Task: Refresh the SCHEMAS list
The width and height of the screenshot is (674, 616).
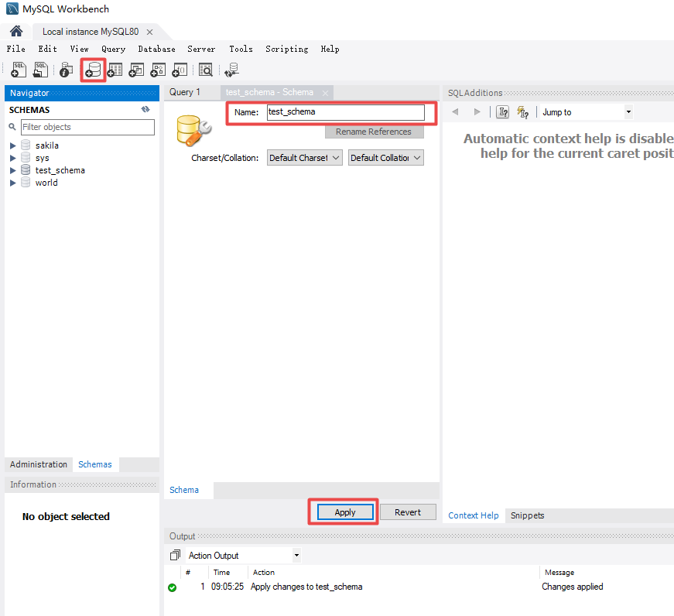Action: point(145,110)
